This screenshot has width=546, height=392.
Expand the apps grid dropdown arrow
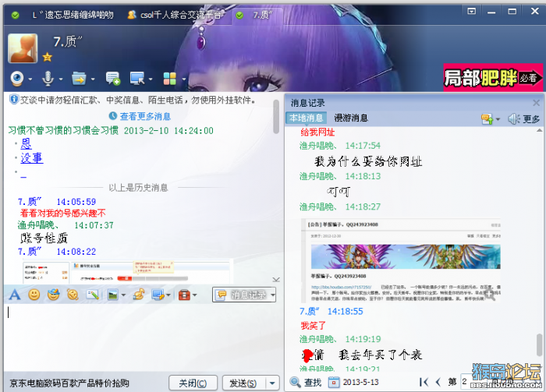click(183, 79)
